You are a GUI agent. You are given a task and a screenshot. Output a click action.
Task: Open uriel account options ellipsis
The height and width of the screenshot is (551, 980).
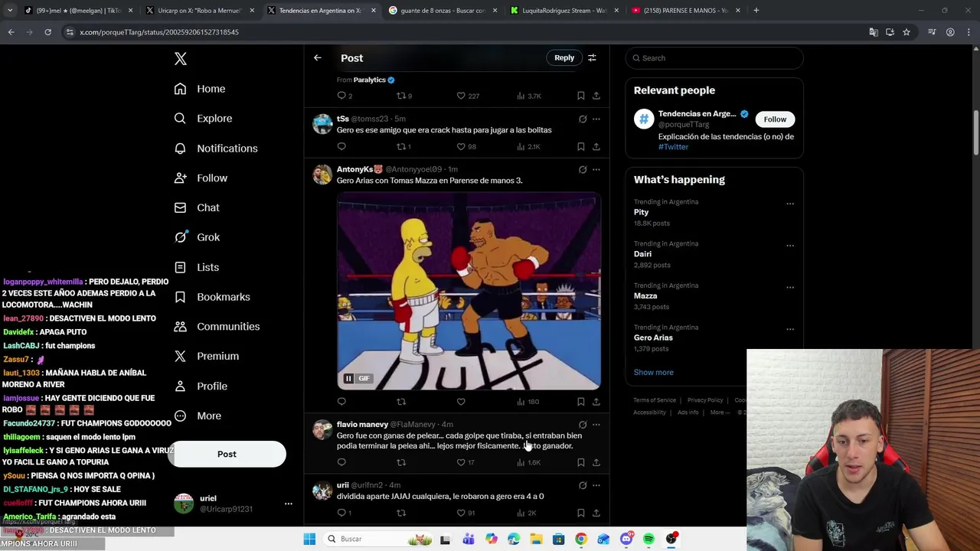[289, 504]
